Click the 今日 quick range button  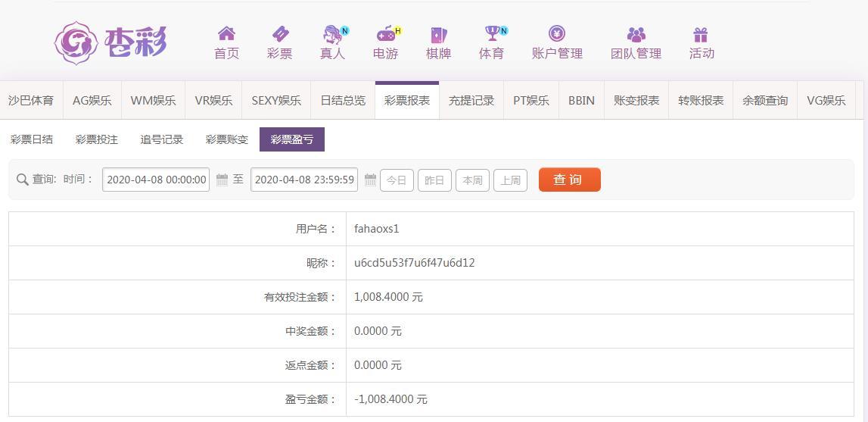tap(397, 180)
